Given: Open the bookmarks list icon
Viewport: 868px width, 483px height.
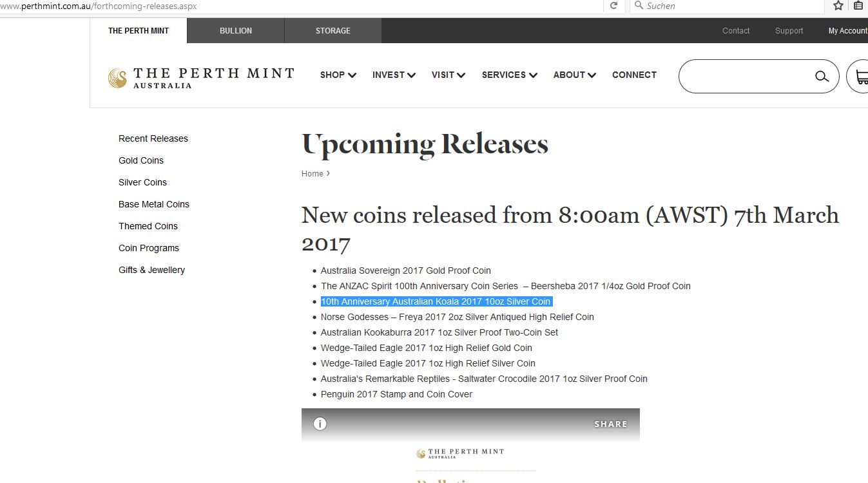Looking at the screenshot, I should pyautogui.click(x=858, y=6).
